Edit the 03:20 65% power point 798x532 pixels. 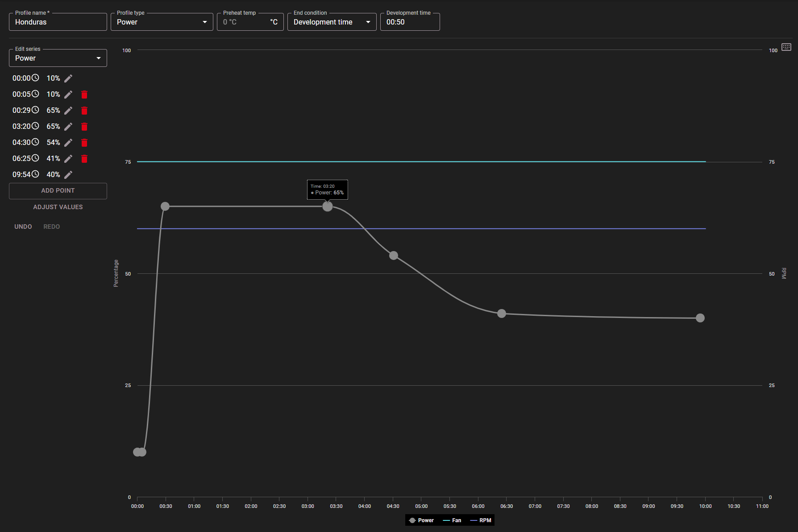pyautogui.click(x=68, y=127)
